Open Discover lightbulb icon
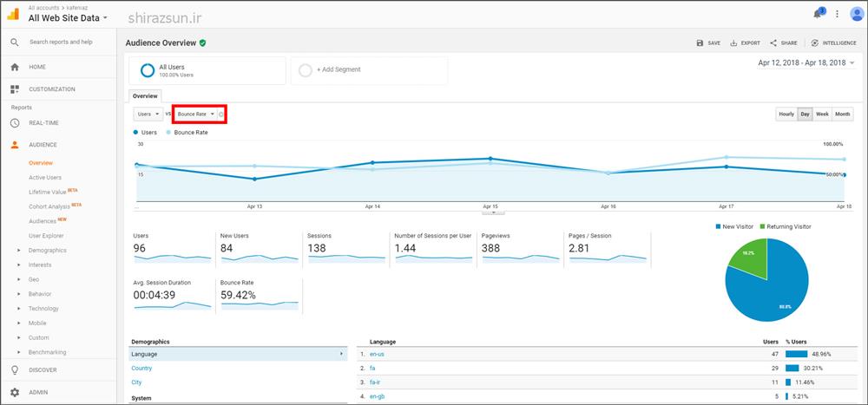Viewport: 868px width, 405px height. (15, 369)
